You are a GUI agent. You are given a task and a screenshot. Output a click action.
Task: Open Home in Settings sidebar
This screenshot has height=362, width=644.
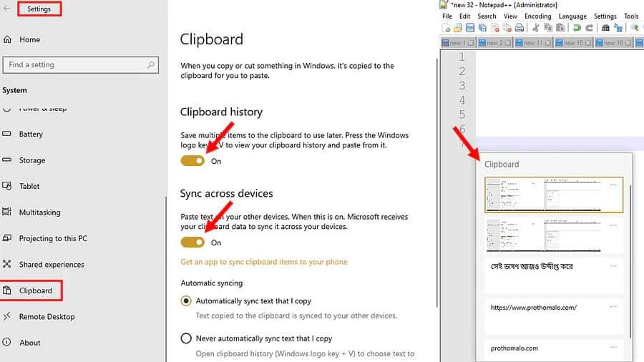(x=29, y=39)
